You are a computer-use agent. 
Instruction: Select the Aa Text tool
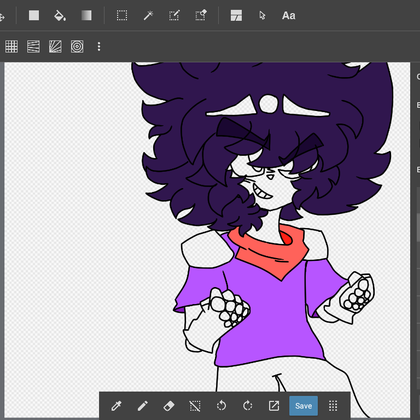288,16
